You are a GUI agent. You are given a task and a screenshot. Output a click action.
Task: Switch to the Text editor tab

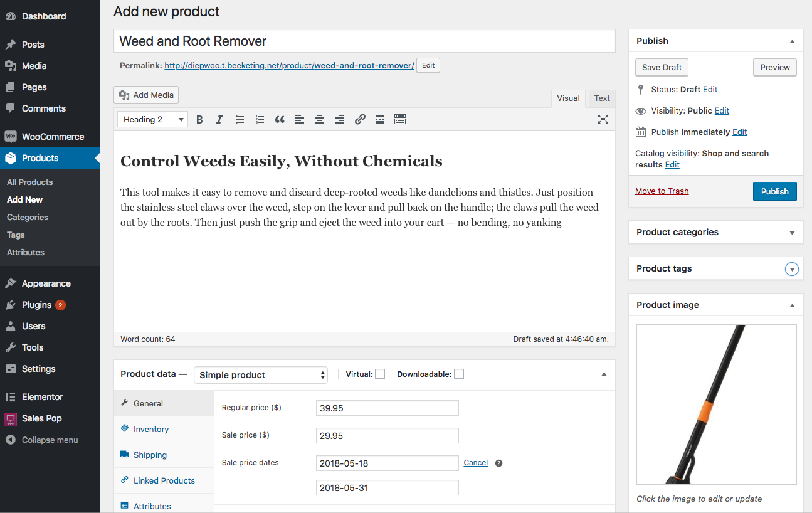click(x=602, y=98)
